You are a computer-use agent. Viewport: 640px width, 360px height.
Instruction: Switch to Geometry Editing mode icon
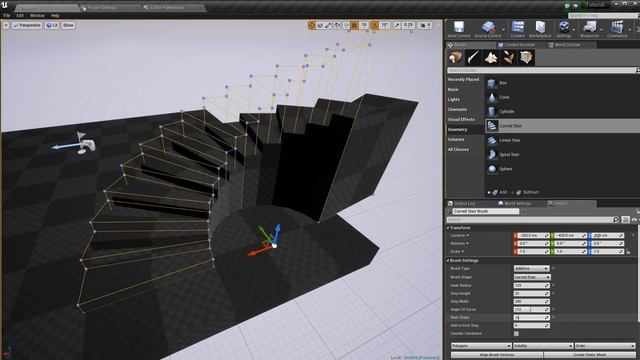(x=527, y=58)
